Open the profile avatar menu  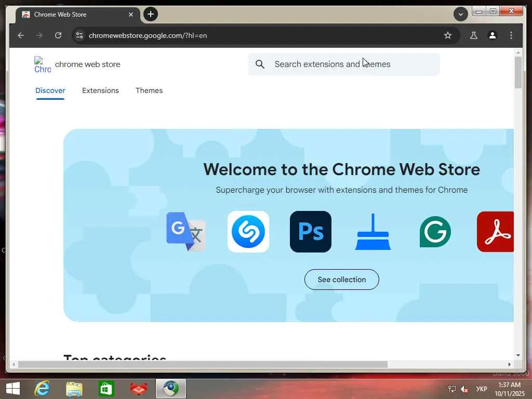point(493,35)
